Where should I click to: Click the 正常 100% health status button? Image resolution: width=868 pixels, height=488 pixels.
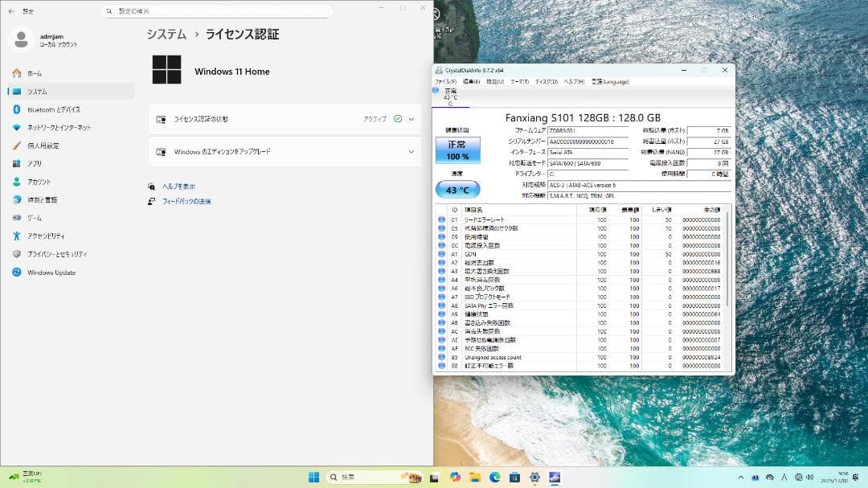click(457, 150)
